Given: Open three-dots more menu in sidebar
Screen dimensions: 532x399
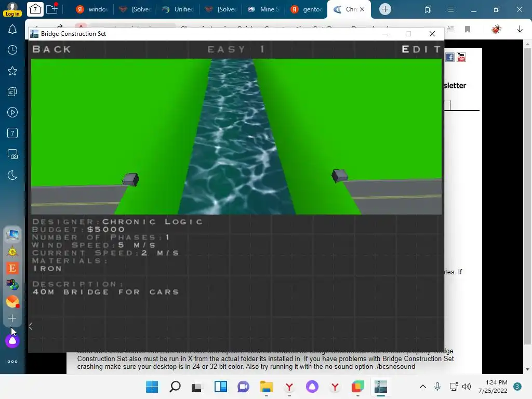Looking at the screenshot, I should tap(12, 362).
